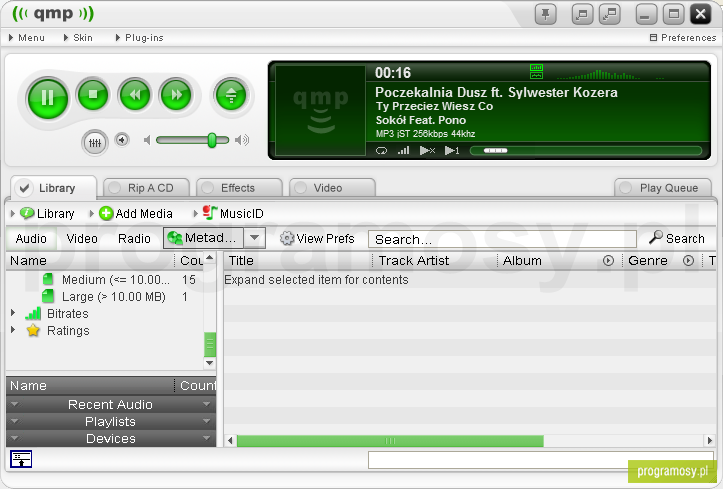Switch to the Effects tab
The image size is (723, 489).
(x=240, y=188)
